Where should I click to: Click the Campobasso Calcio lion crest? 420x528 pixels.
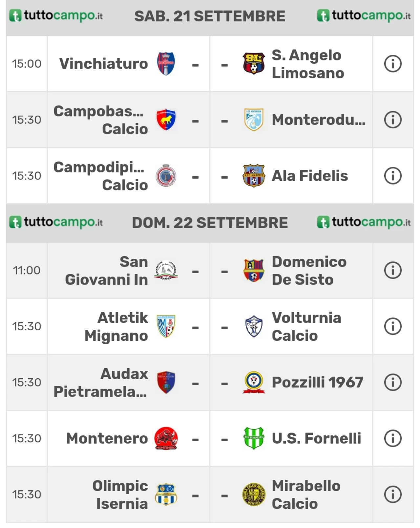coord(166,120)
